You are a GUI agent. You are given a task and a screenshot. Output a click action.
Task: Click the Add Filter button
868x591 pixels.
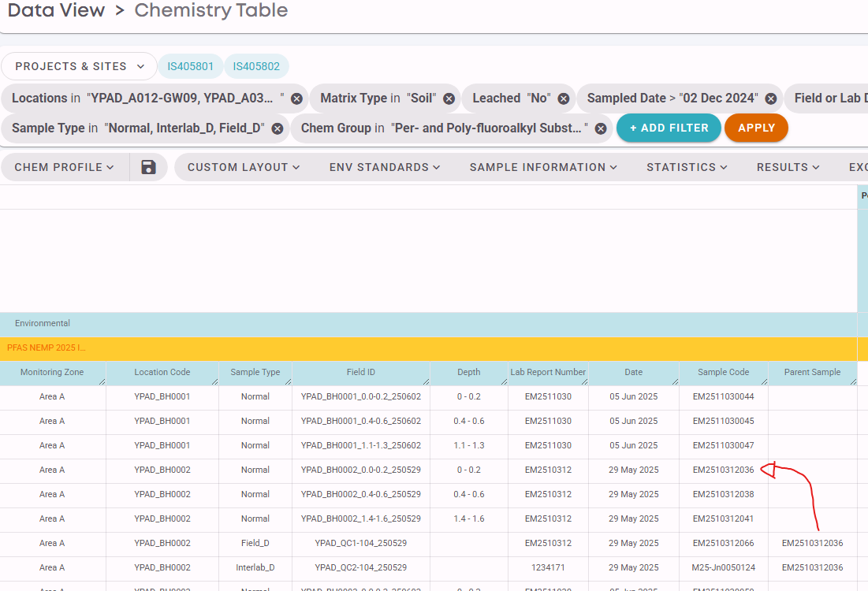pyautogui.click(x=669, y=128)
